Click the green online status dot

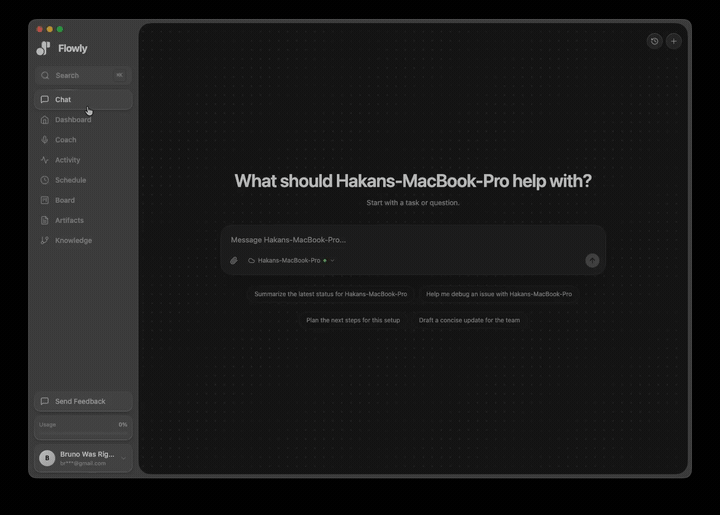pyautogui.click(x=325, y=261)
